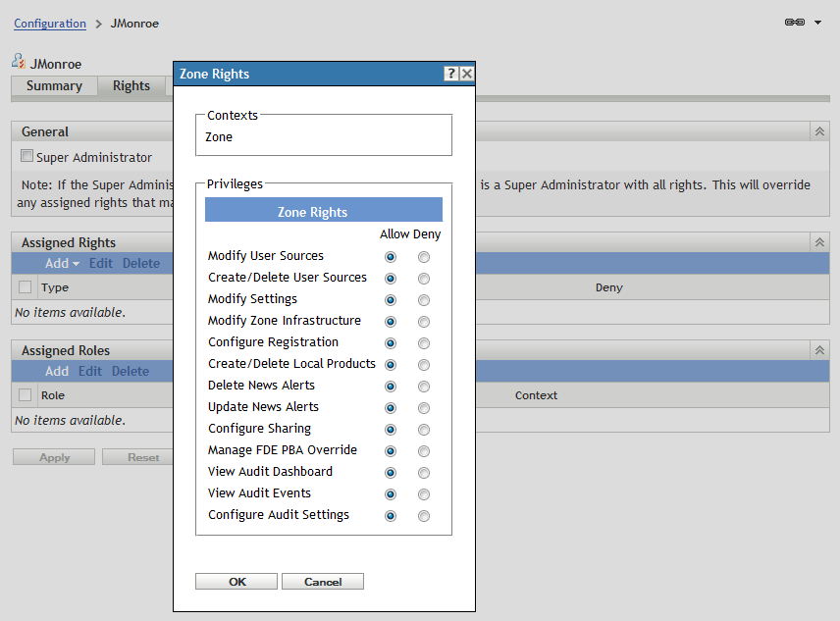This screenshot has width=840, height=621.
Task: Confirm the Zone Rights dialog with OK
Action: 236,582
